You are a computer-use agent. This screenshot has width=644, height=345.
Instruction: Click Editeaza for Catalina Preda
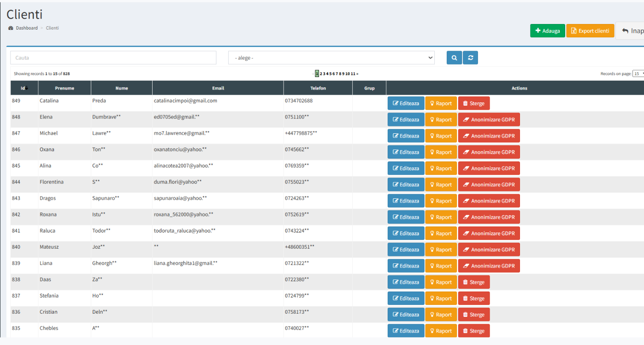pos(406,103)
